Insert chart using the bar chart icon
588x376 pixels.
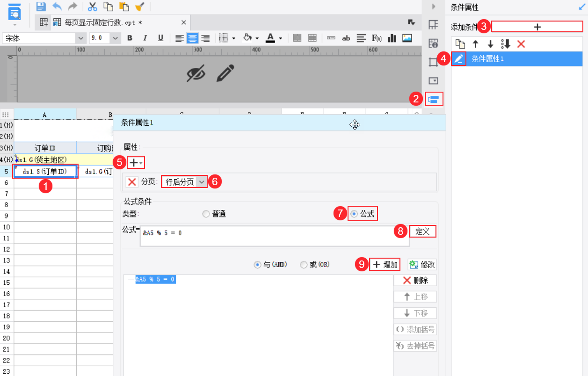coord(392,38)
